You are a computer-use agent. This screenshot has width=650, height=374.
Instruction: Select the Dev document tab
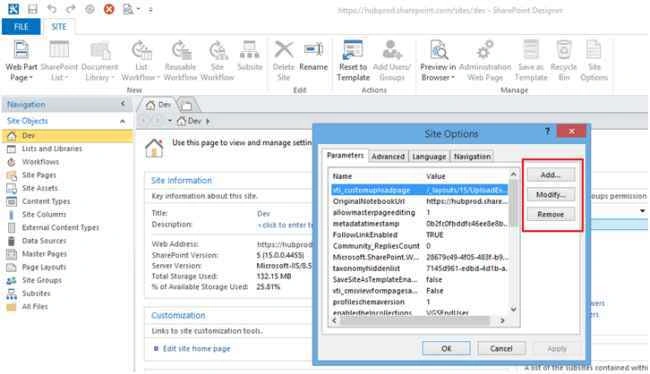point(158,105)
